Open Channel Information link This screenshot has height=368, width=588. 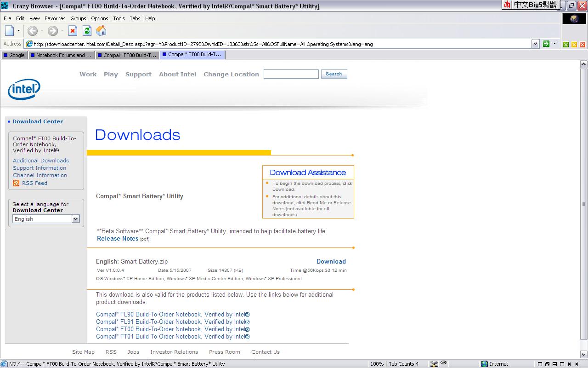click(x=40, y=175)
